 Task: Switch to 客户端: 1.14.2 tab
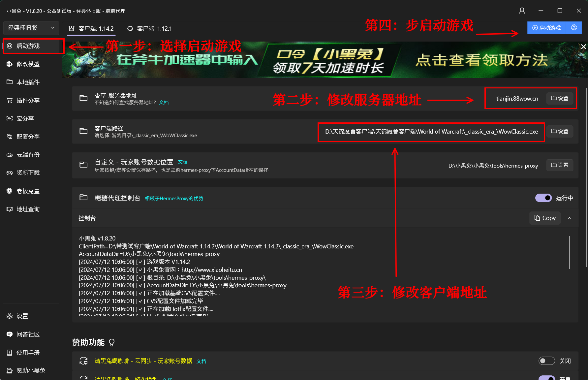point(91,29)
